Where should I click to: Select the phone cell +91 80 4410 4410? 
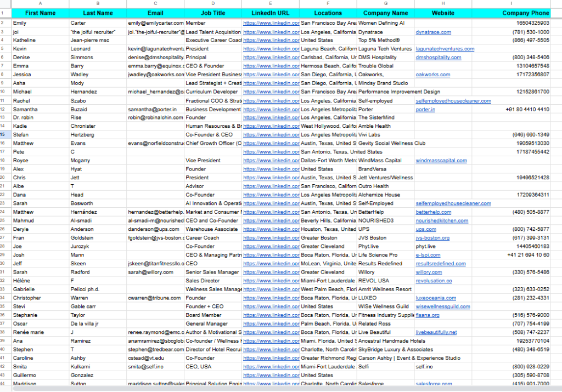point(511,110)
